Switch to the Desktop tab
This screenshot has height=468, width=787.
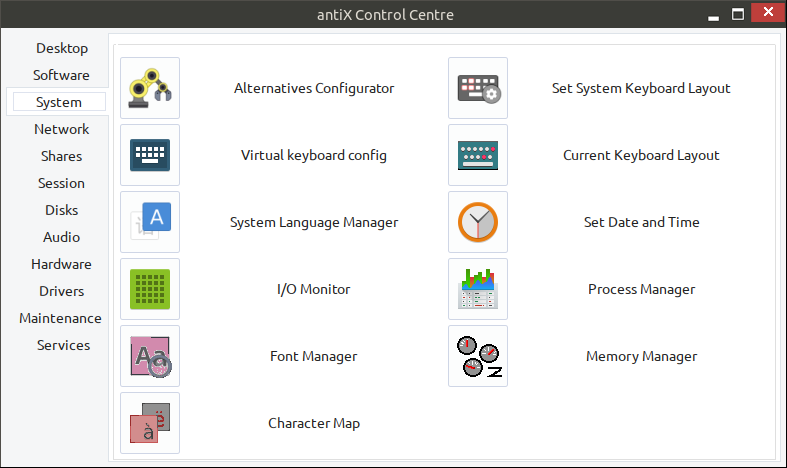coord(62,48)
